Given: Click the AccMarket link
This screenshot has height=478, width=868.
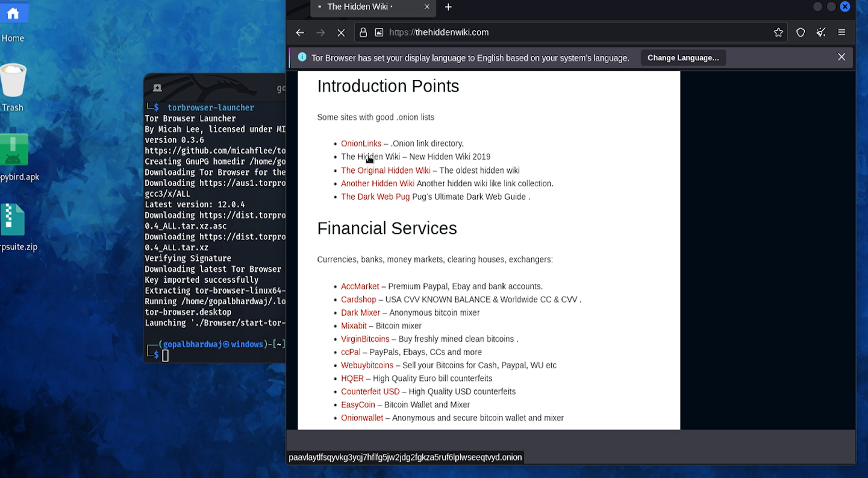Looking at the screenshot, I should coord(360,286).
